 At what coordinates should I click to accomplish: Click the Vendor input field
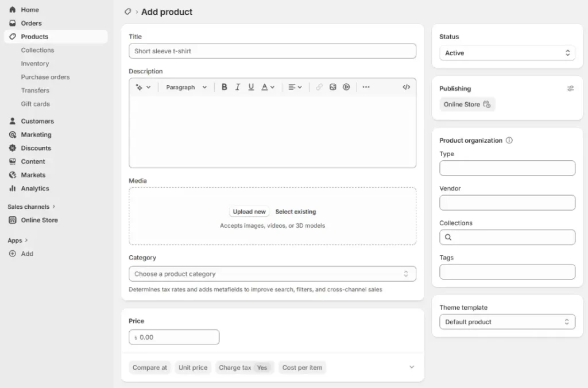click(x=507, y=203)
